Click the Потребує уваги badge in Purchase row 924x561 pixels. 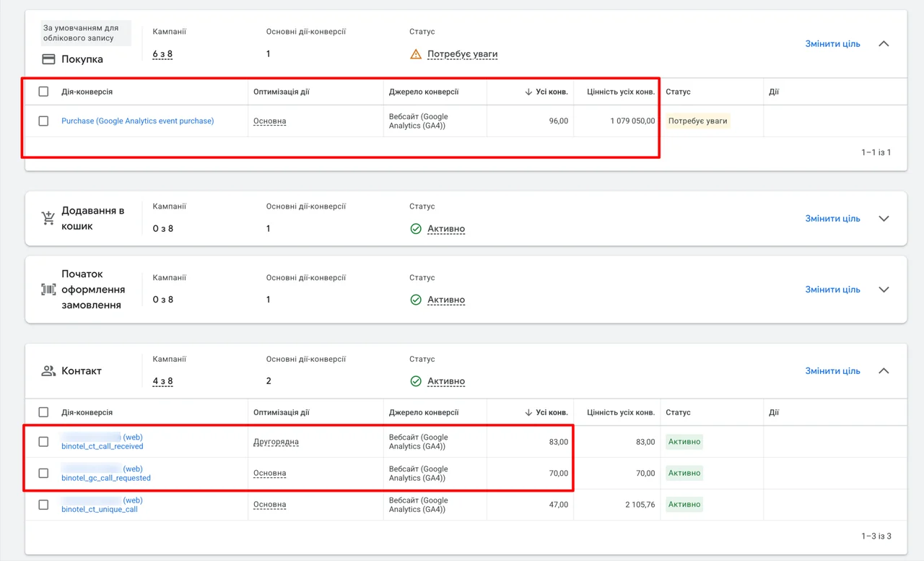click(x=698, y=121)
